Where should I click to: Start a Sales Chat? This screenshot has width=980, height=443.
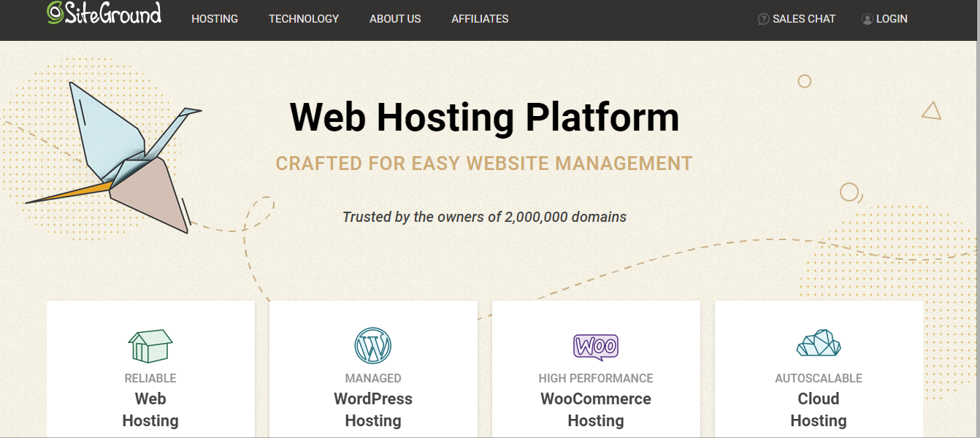coord(804,19)
